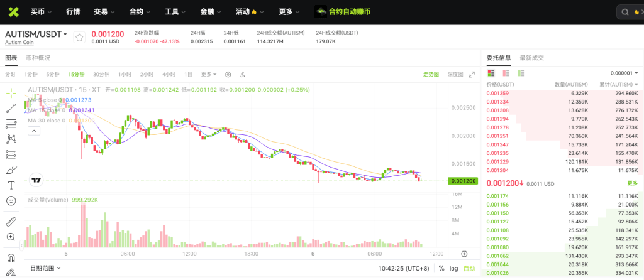Toggle the magnet snap mode
This screenshot has height=280, width=644.
tap(11, 258)
